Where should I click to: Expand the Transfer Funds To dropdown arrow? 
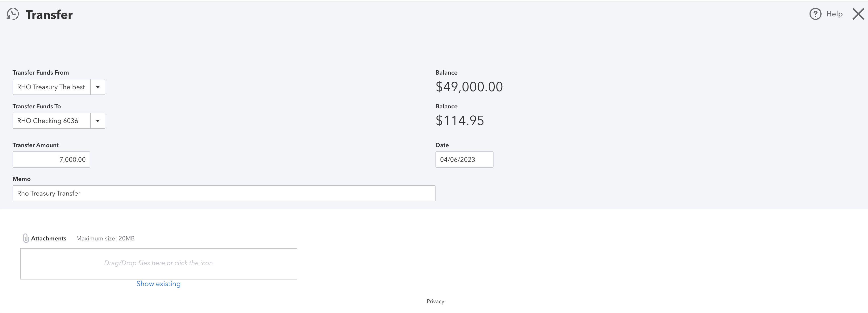click(98, 121)
